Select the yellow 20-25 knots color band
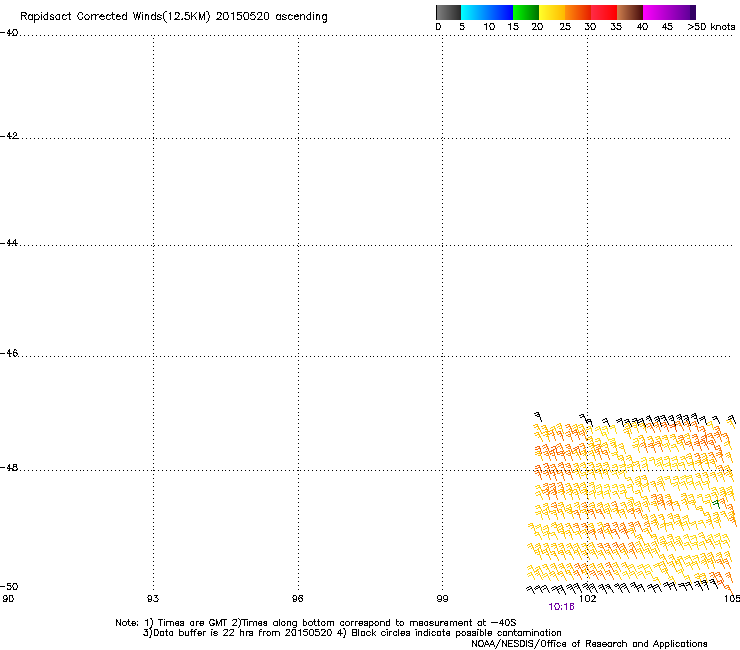Image resolution: width=740 pixels, height=650 pixels. coord(552,12)
